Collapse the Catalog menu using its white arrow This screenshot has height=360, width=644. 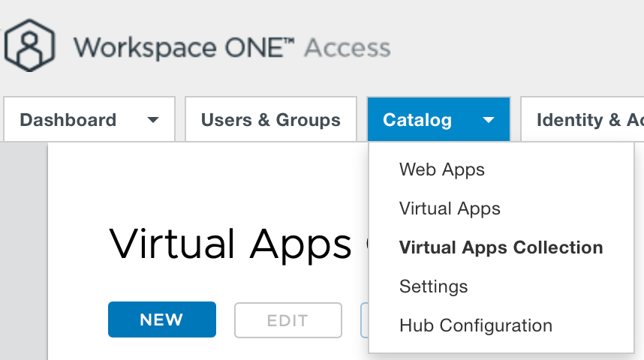489,120
